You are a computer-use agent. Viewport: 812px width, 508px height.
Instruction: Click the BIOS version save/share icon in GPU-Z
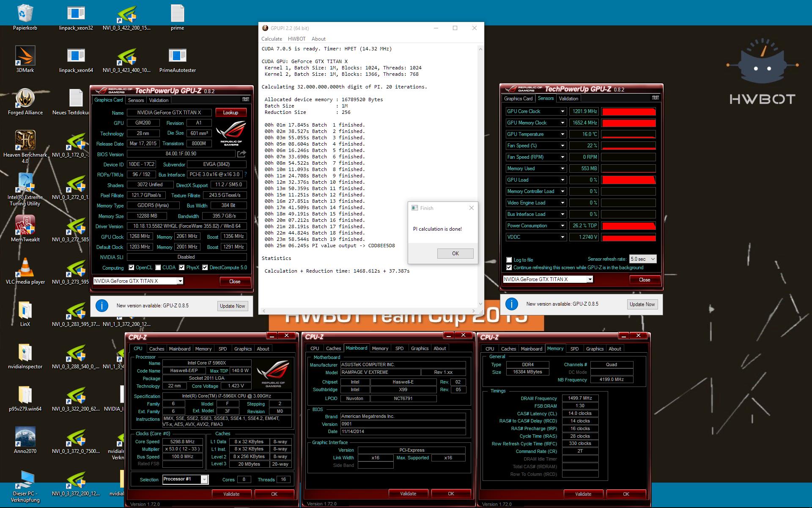241,154
